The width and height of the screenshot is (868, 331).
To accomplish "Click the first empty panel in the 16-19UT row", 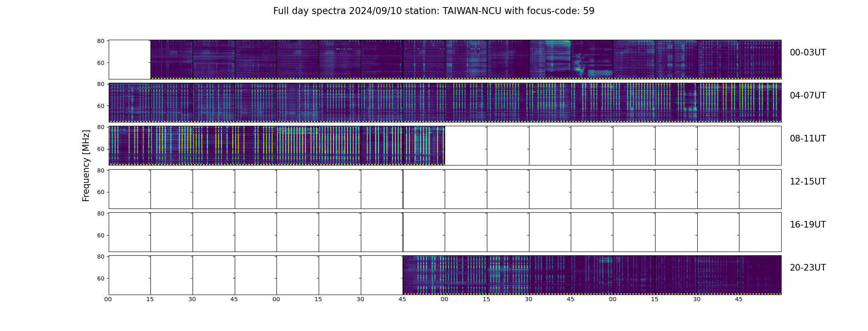I will point(130,232).
